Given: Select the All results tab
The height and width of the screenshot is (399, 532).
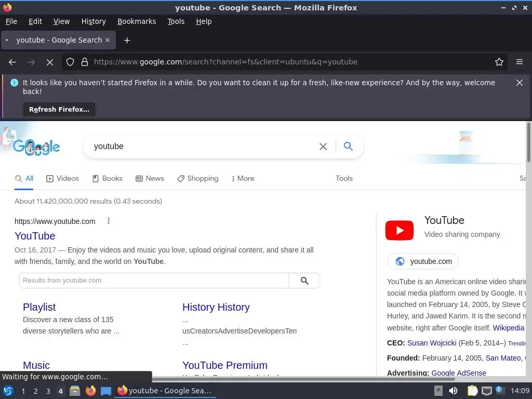Looking at the screenshot, I should pyautogui.click(x=24, y=179).
